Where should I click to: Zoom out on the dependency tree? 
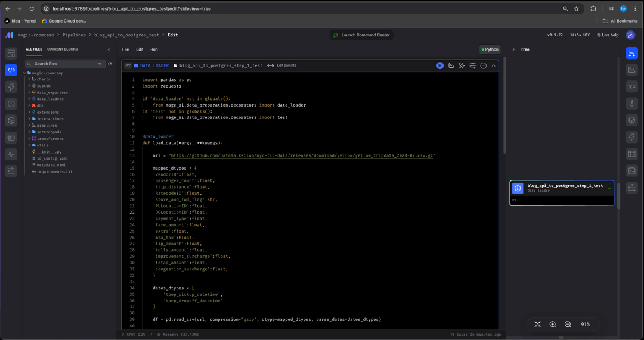pyautogui.click(x=568, y=324)
